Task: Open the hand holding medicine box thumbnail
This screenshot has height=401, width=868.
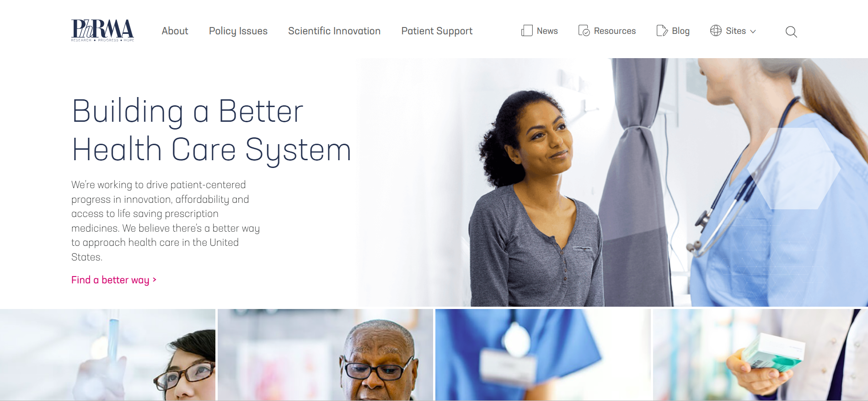Action: (x=761, y=355)
